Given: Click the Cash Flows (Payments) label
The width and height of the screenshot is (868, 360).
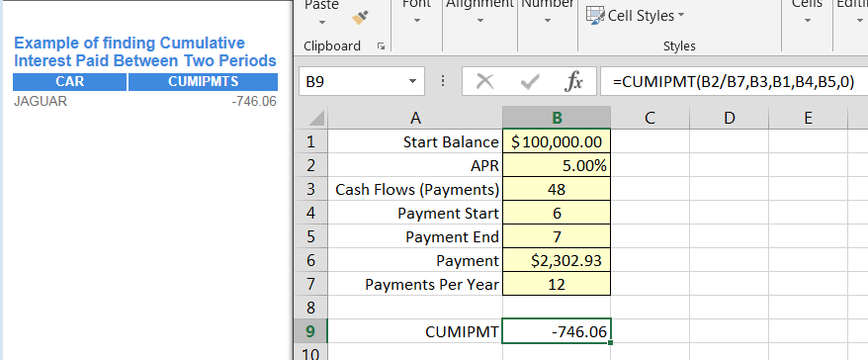Looking at the screenshot, I should (x=416, y=190).
